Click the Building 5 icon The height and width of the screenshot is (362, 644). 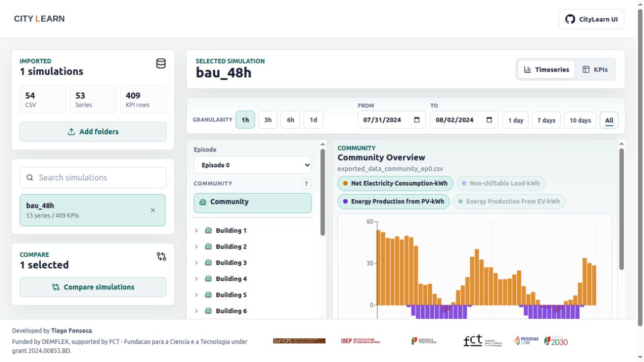(x=208, y=295)
